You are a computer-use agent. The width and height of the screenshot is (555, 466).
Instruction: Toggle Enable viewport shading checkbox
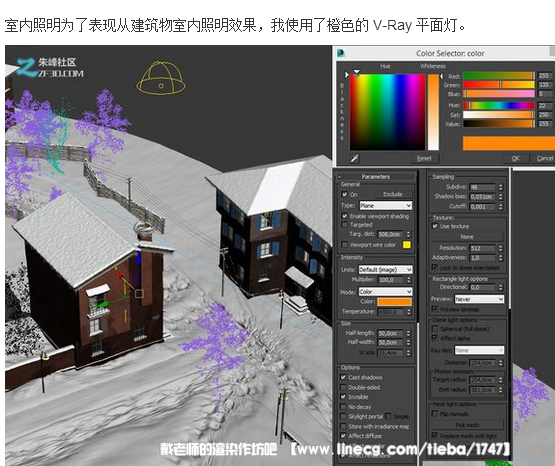tap(344, 215)
